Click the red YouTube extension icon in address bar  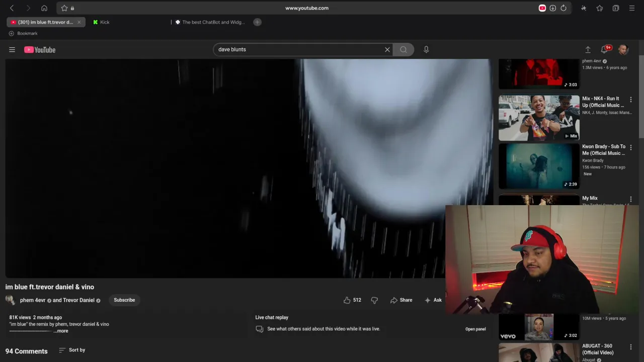click(x=542, y=8)
